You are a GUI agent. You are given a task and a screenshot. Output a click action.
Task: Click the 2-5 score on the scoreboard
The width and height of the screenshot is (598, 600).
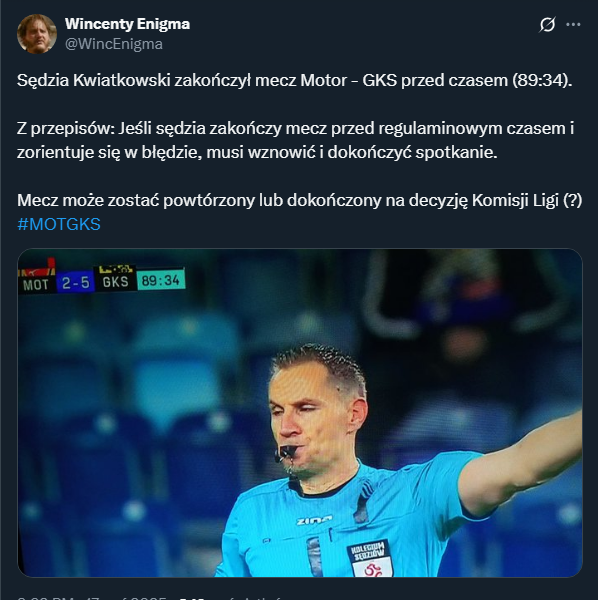[x=75, y=283]
